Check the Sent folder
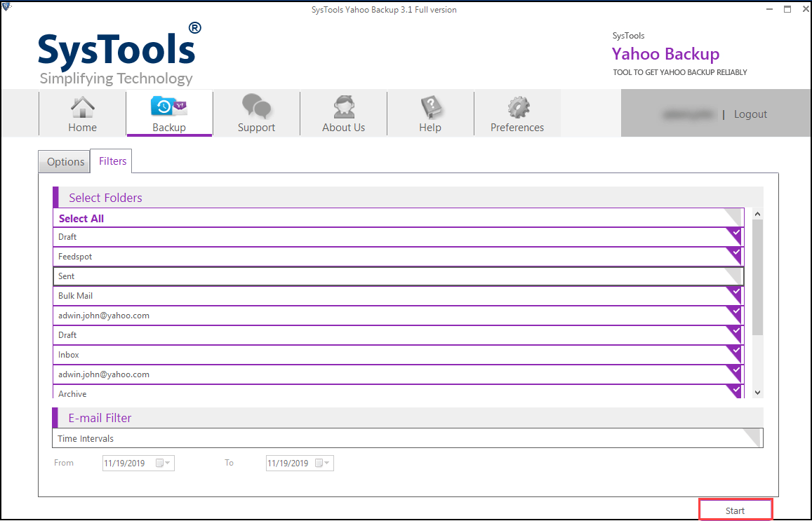 pos(734,276)
